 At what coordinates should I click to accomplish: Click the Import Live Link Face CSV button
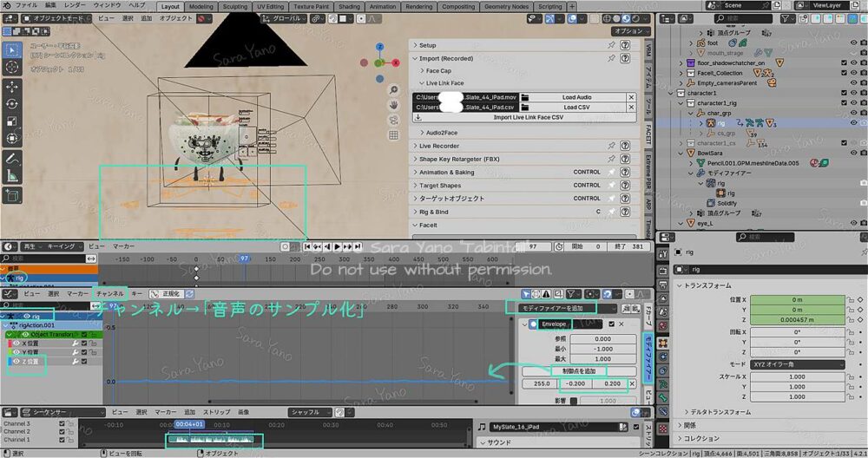coord(527,117)
